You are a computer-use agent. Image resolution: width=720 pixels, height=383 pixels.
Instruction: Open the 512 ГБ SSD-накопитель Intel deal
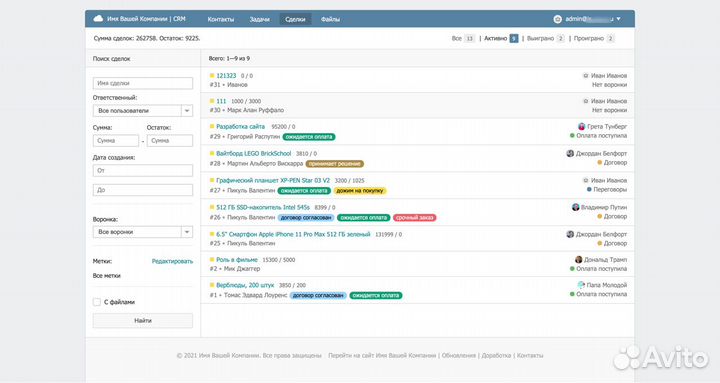(x=263, y=208)
